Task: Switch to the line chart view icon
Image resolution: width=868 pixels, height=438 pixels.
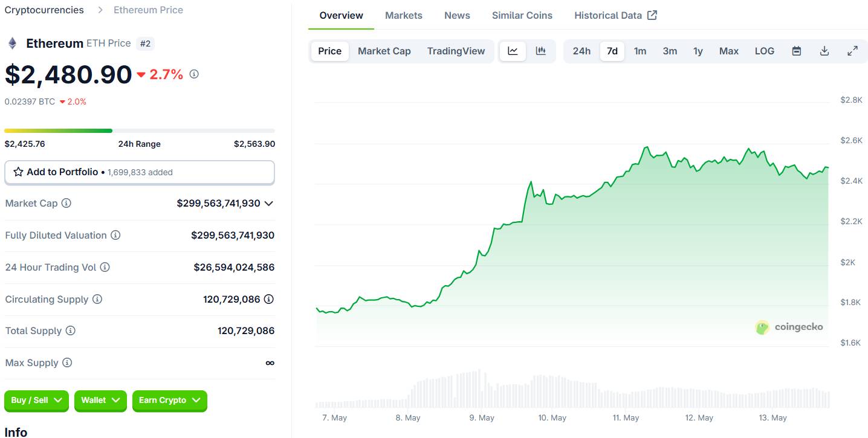Action: click(513, 51)
